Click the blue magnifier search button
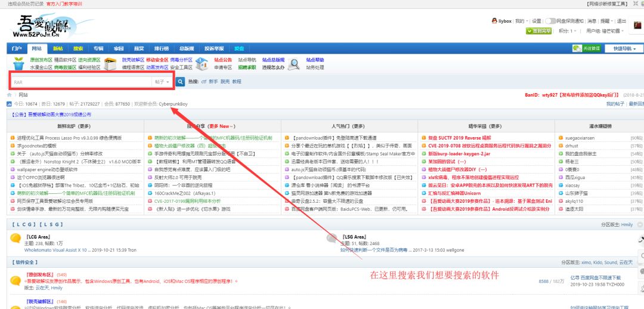Viewport: 644px width, 309px height. click(180, 81)
